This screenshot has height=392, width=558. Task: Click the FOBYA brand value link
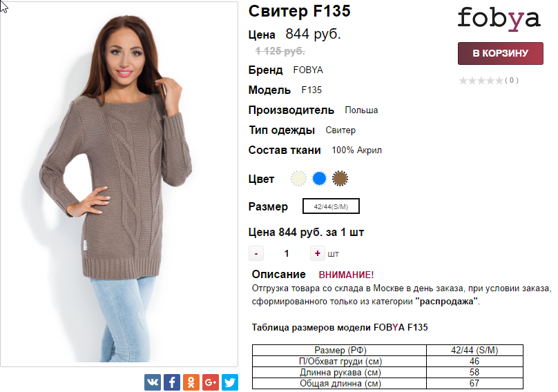click(x=308, y=70)
